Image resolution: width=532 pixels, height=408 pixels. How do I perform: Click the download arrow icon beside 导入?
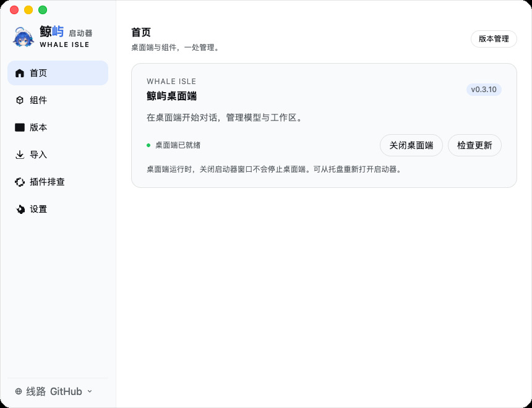tap(20, 155)
